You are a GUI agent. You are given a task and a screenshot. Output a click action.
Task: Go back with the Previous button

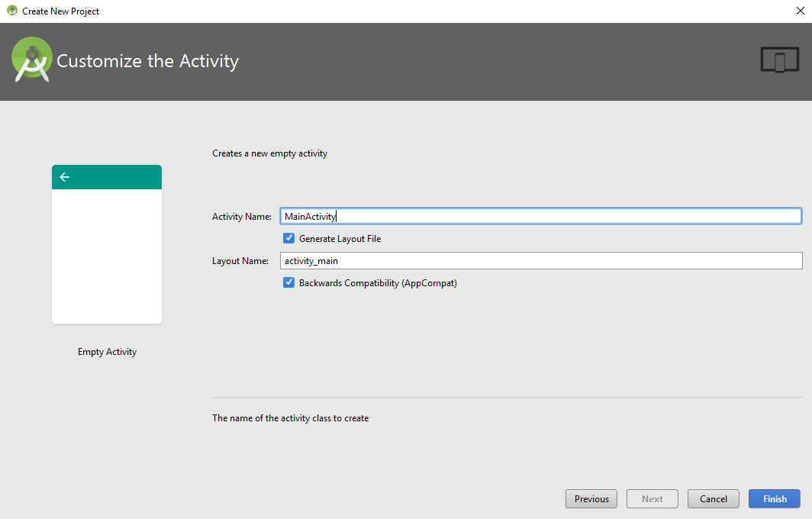591,499
